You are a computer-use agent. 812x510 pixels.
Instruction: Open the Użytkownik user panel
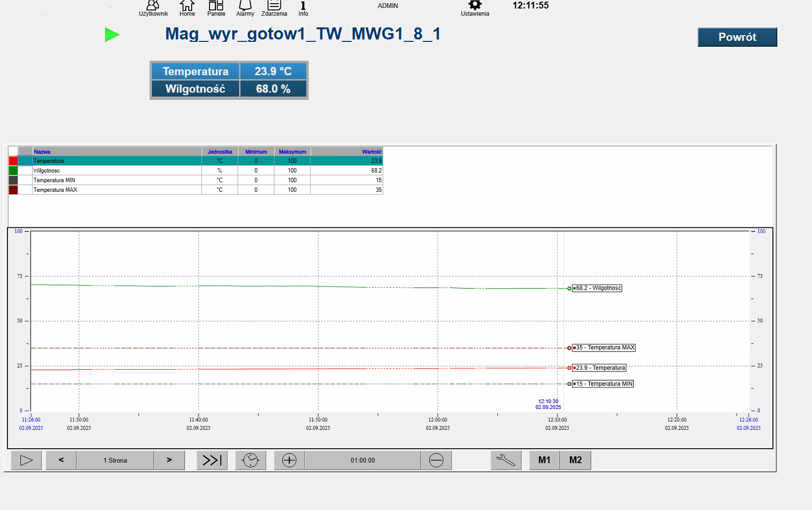click(153, 8)
